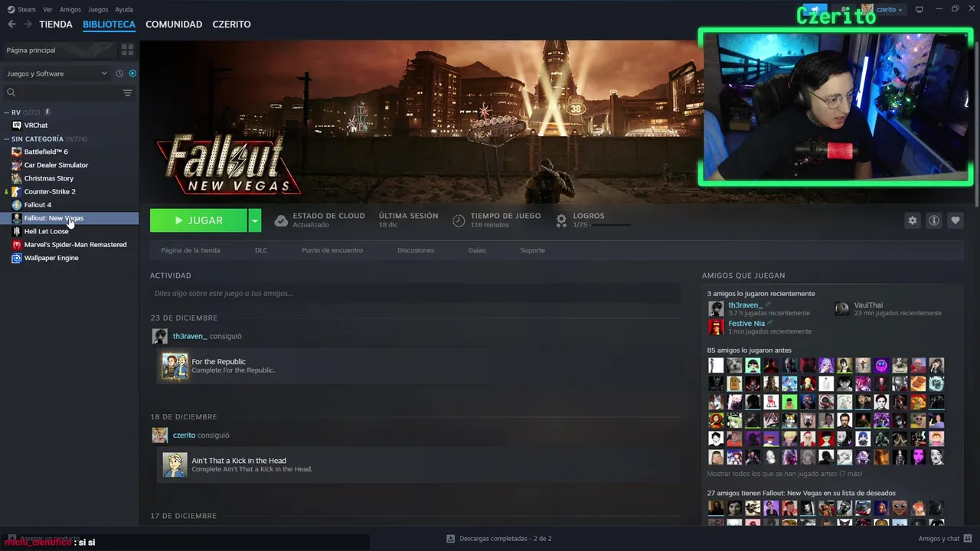Viewport: 980px width, 551px height.
Task: Collapse the Sin Categoría section
Action: (6, 139)
